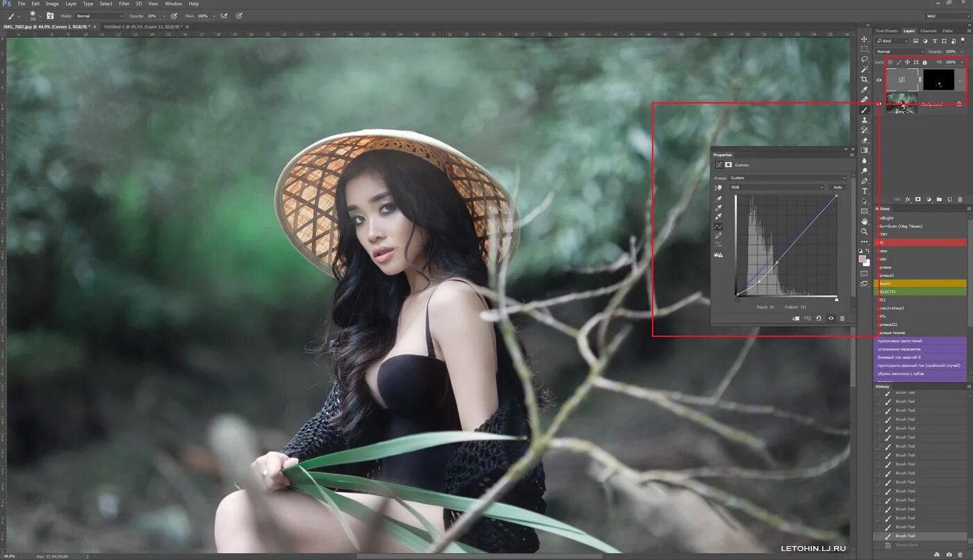Select the Blur tool
Screen dimensions: 973x560
click(864, 160)
